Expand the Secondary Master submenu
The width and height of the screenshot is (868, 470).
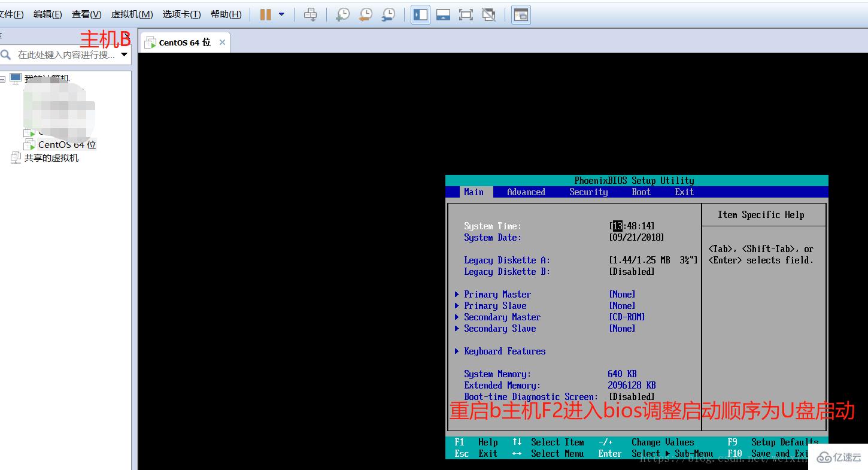click(497, 317)
